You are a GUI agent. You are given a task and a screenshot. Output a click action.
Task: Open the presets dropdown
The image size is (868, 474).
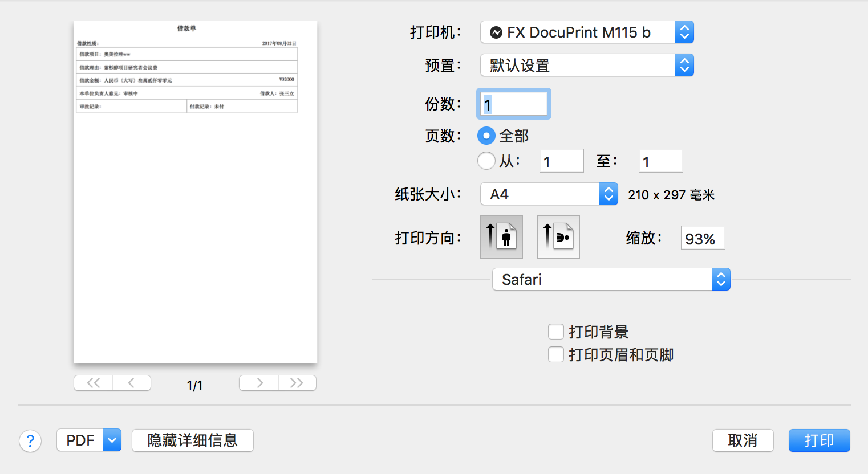coord(587,65)
